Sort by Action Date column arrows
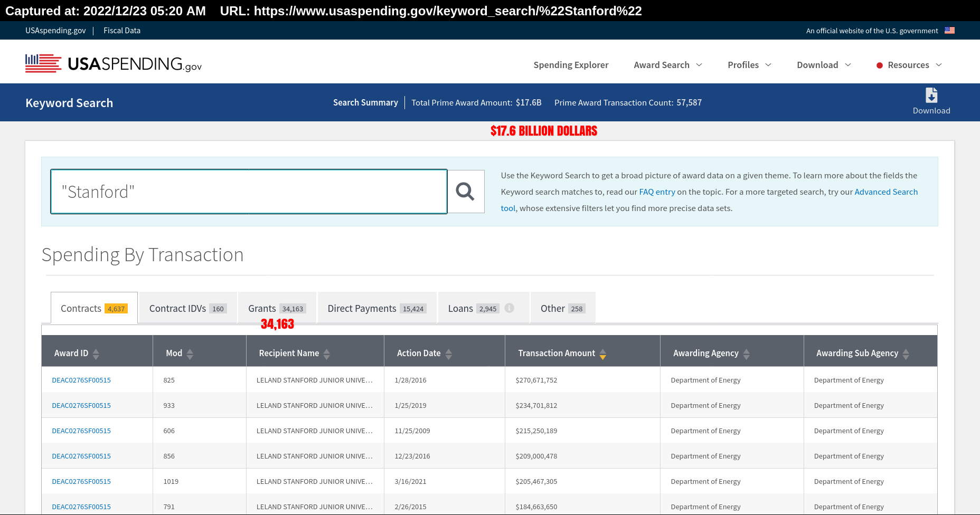This screenshot has height=515, width=980. [449, 354]
